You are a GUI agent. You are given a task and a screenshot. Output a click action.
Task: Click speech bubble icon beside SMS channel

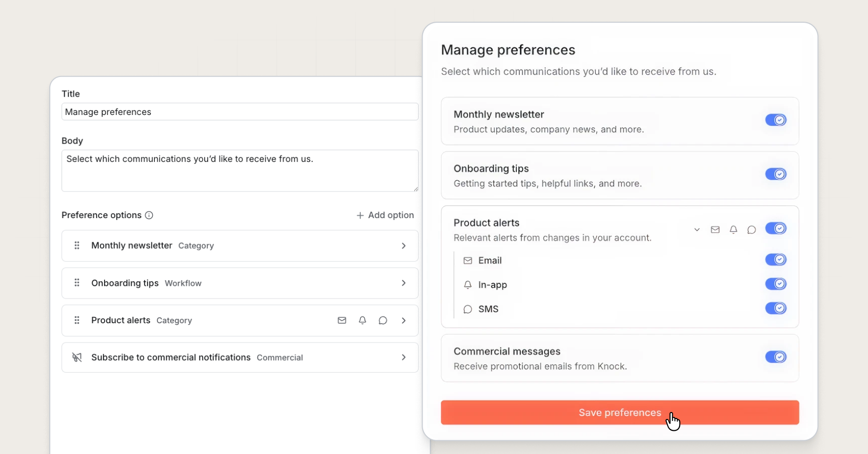(468, 309)
